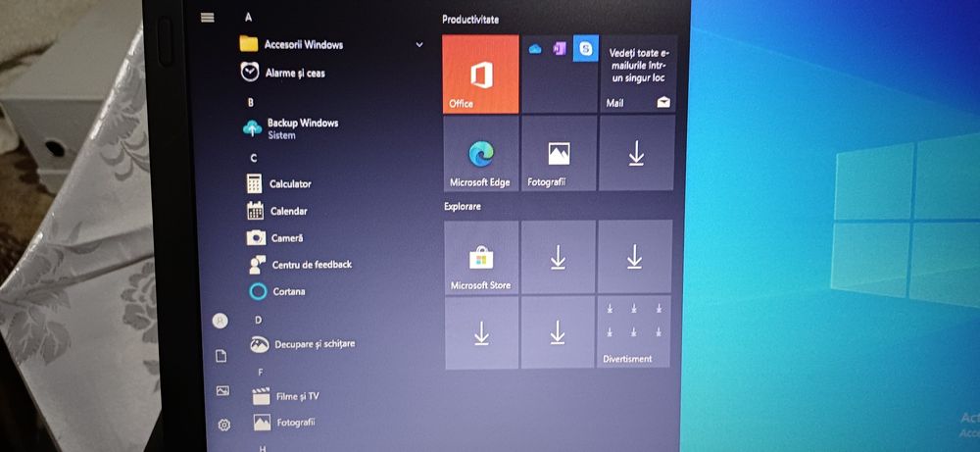Select the Productivitate group header
980x452 pixels.
coord(470,20)
